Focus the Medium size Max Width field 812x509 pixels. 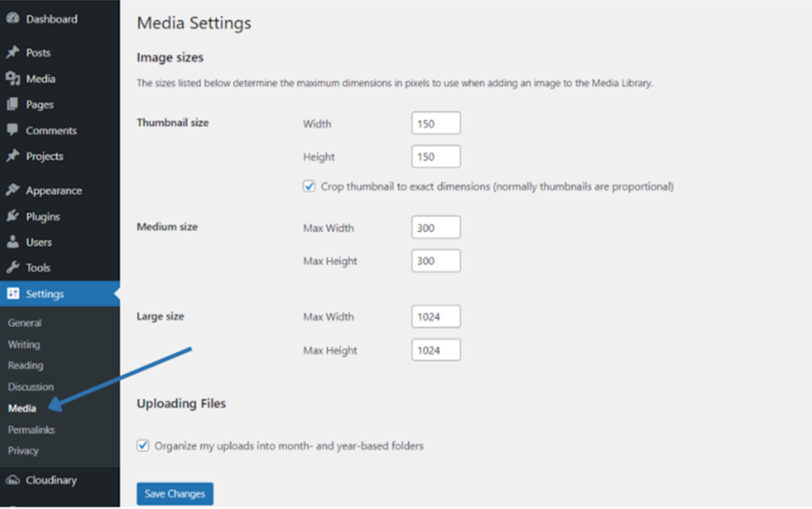coord(436,227)
